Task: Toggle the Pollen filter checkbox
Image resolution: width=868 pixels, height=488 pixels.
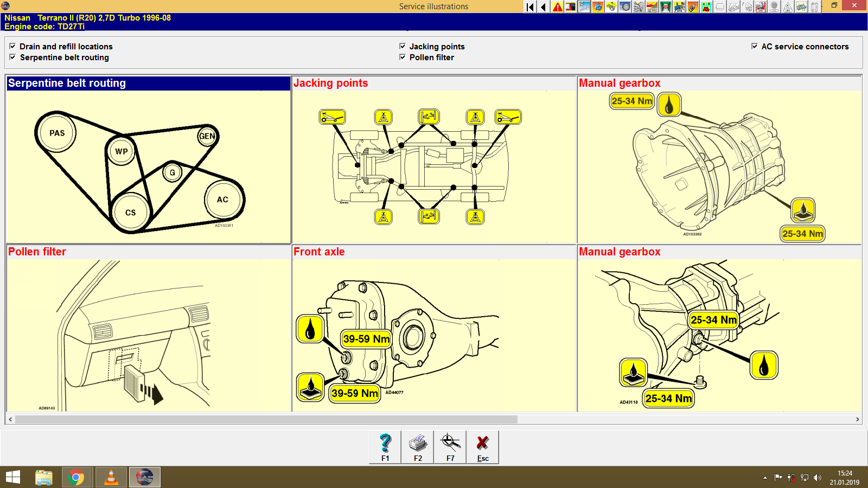Action: pos(403,57)
